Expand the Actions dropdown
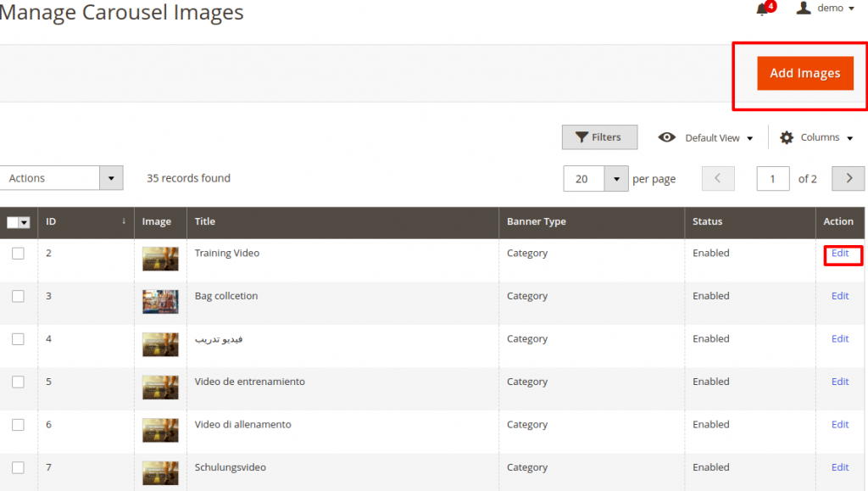Screen dimensions: 868x491 point(110,178)
